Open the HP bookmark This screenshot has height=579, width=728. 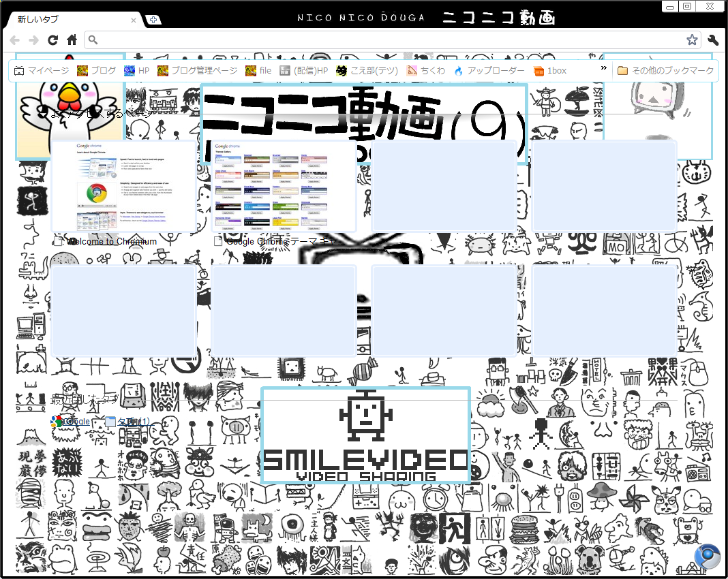click(x=136, y=71)
